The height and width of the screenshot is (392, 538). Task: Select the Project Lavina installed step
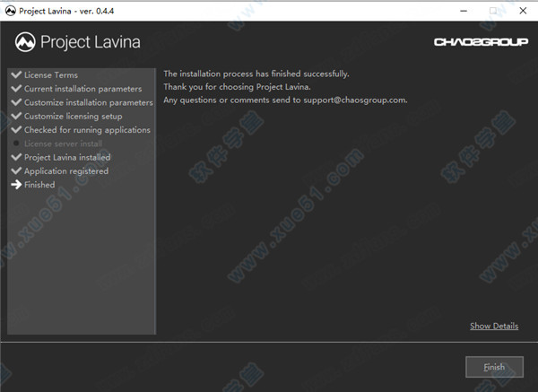(x=67, y=157)
